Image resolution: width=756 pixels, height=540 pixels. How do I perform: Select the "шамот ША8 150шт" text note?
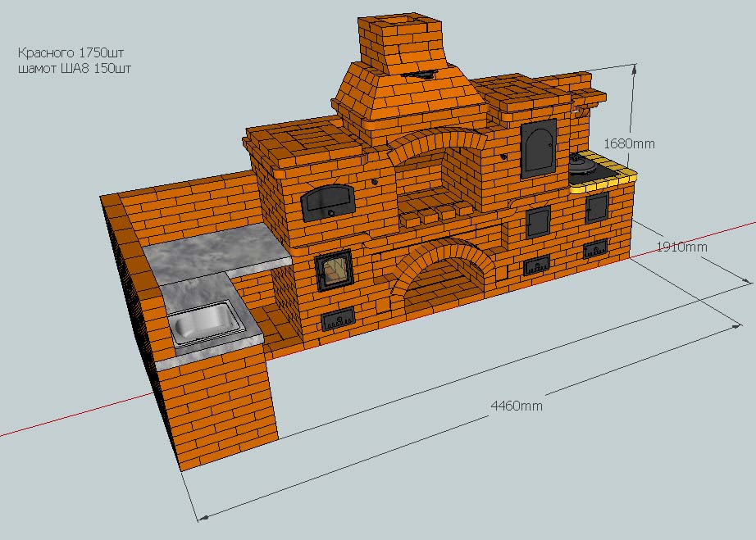[74, 68]
